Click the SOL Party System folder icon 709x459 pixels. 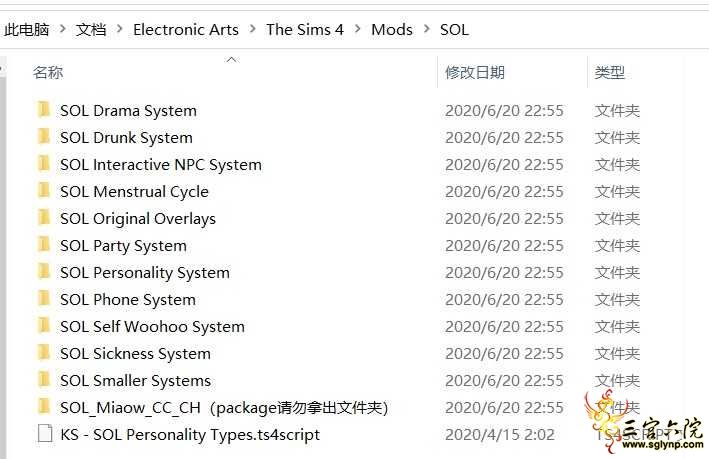(43, 245)
